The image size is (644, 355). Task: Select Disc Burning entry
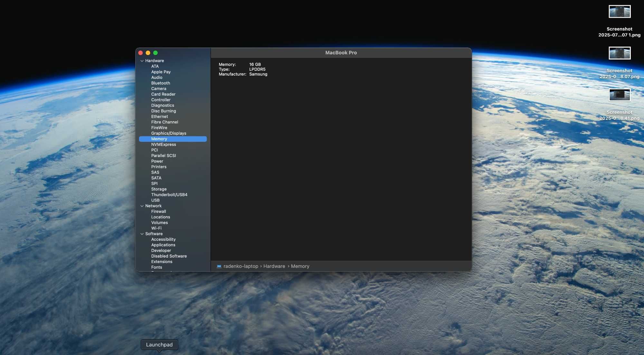[164, 111]
